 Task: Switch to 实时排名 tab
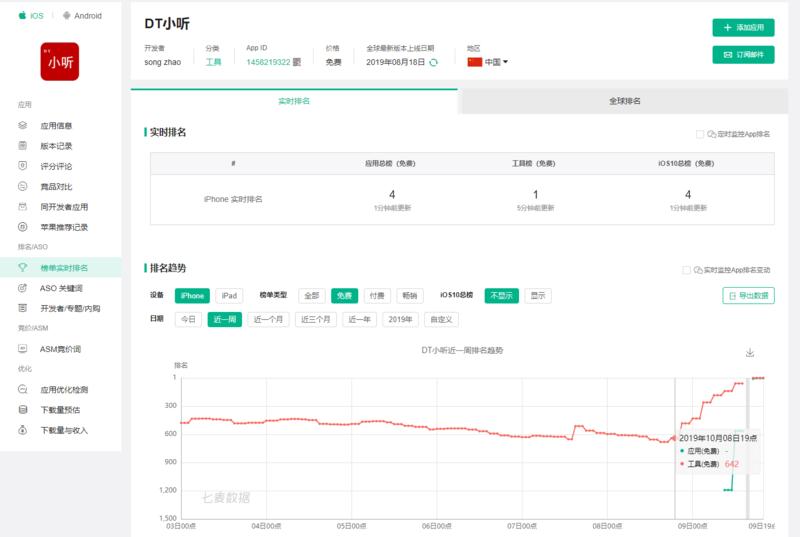coord(294,101)
